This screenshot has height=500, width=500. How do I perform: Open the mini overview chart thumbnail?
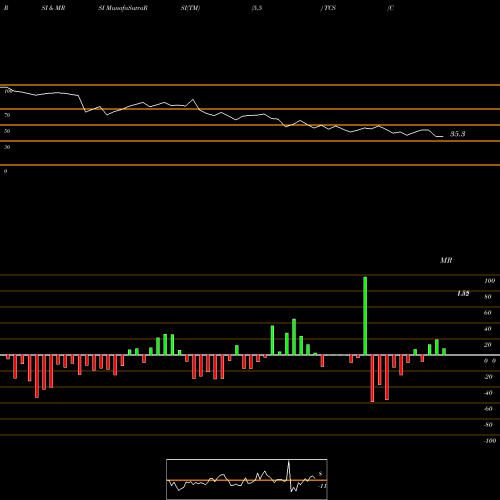(x=247, y=479)
